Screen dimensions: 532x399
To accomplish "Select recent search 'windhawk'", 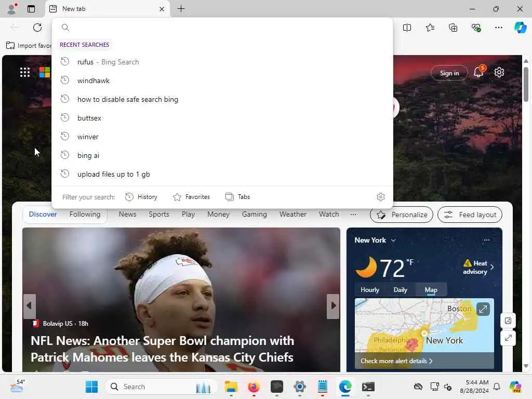I will tap(222, 81).
